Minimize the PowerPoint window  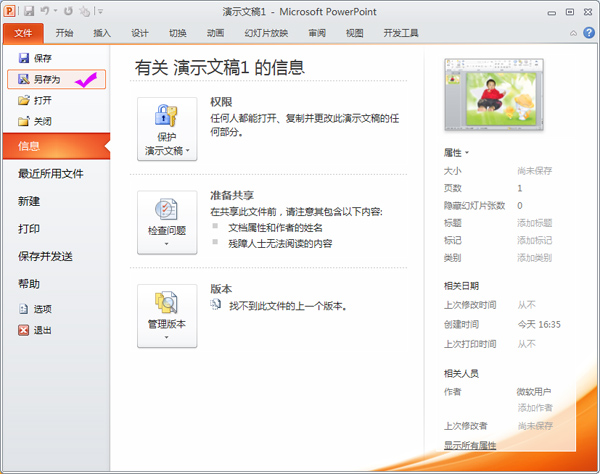point(552,13)
